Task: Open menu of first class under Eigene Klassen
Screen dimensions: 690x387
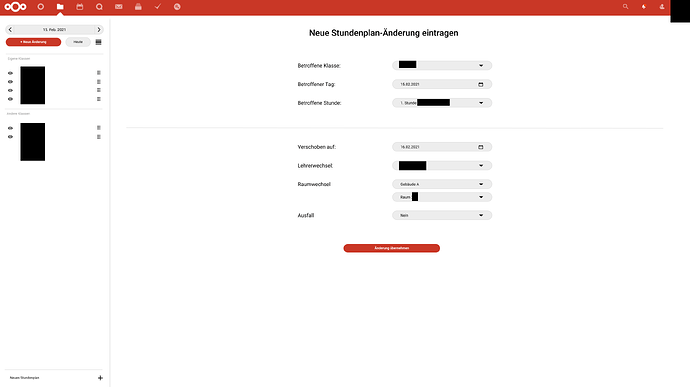Action: click(x=99, y=73)
